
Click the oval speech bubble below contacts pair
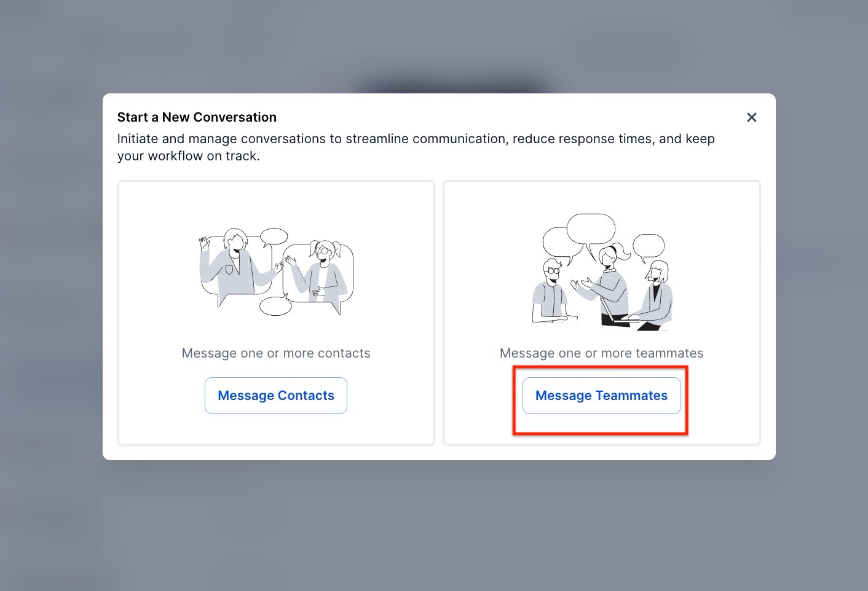[x=275, y=305]
